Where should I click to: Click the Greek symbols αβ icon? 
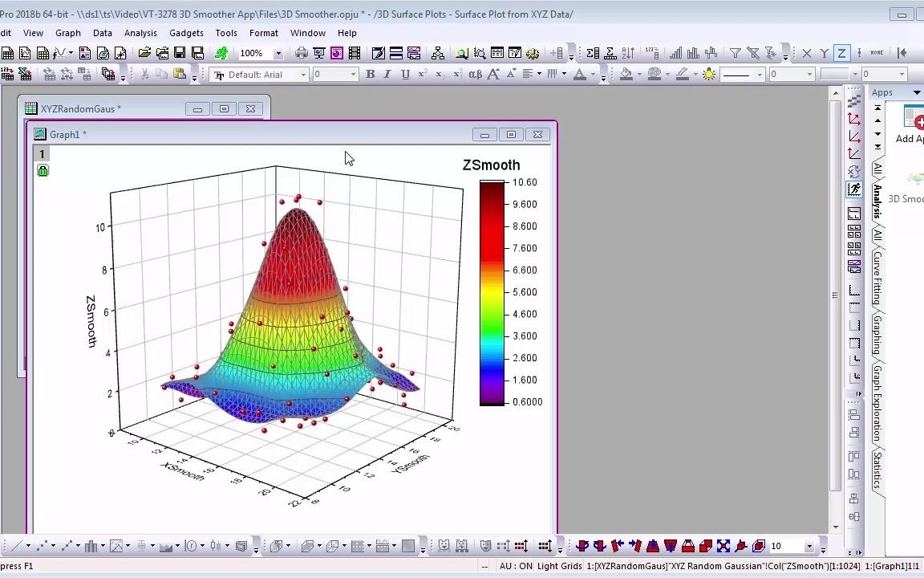pos(475,74)
